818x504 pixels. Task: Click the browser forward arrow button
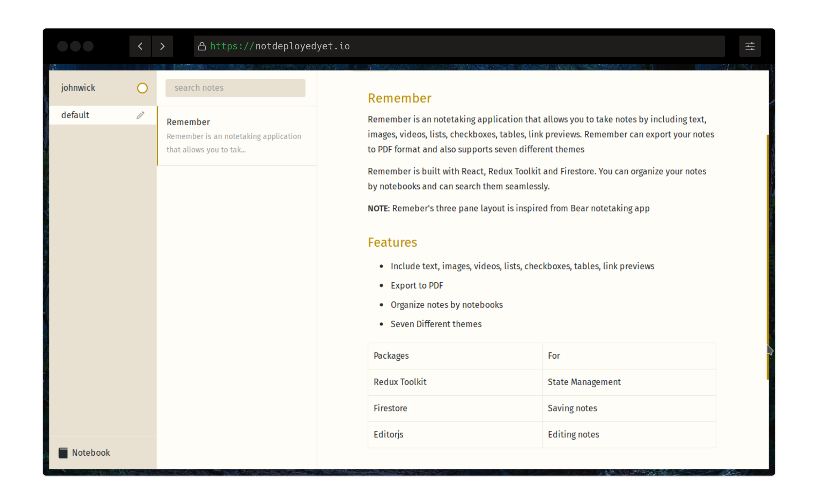pos(163,46)
